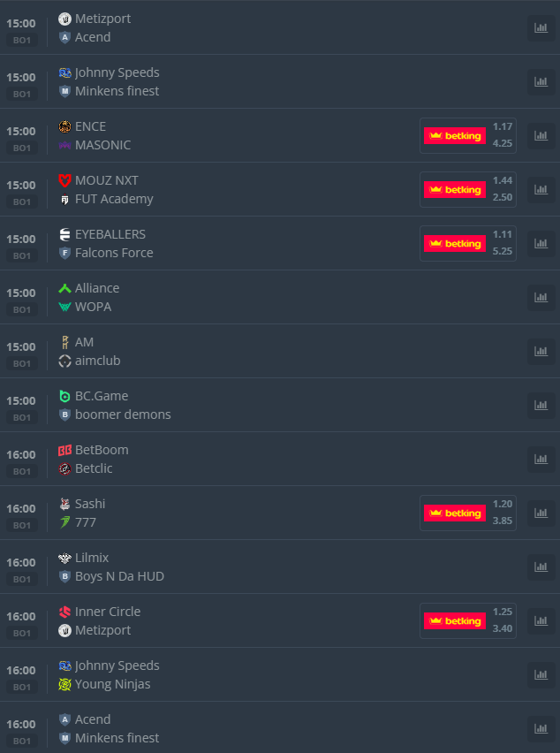Click the ENCE team logo
The width and height of the screenshot is (560, 753).
(x=64, y=126)
